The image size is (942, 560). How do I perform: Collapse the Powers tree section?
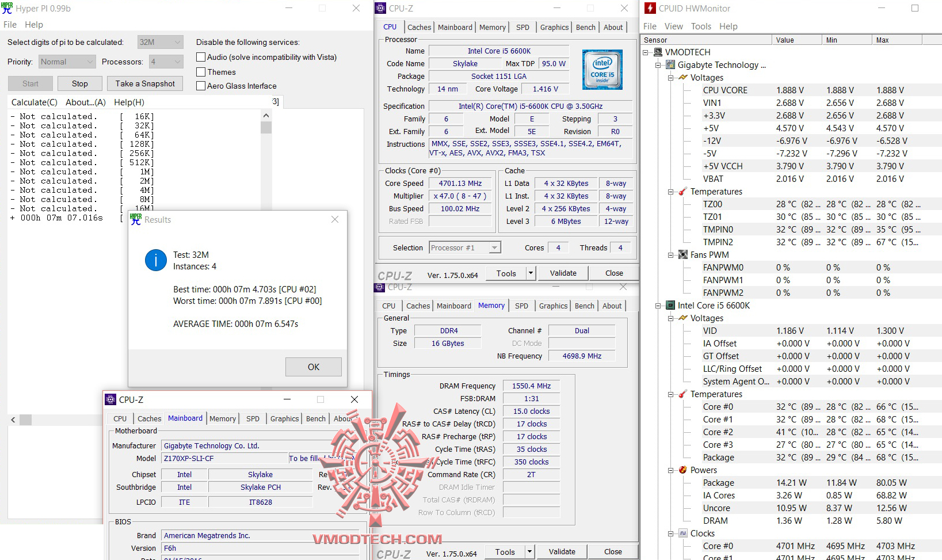click(671, 470)
